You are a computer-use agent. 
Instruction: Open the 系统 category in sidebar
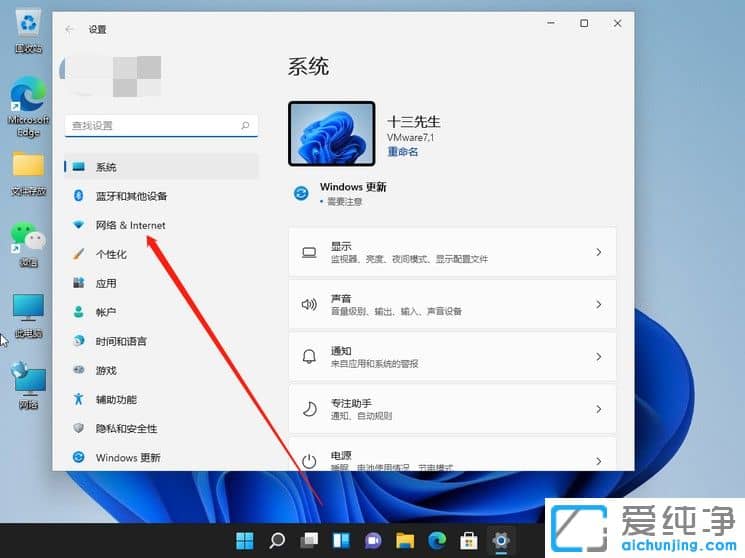[x=161, y=167]
